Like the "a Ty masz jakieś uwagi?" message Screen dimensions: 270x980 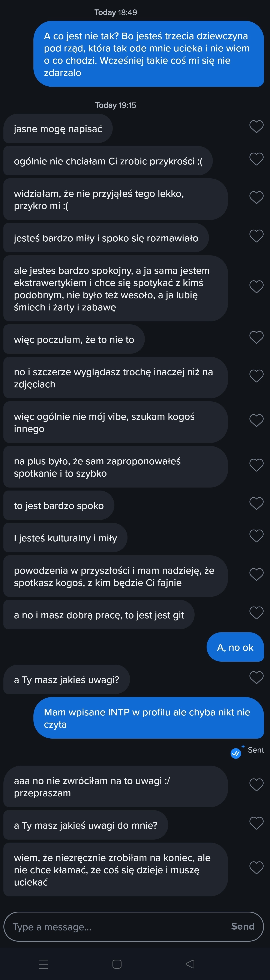click(x=256, y=677)
